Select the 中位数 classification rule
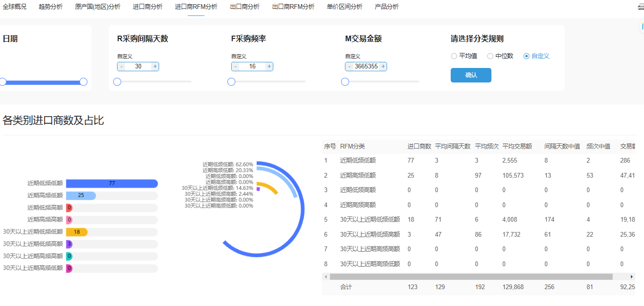Screen dimensions: 644x306 [490, 56]
